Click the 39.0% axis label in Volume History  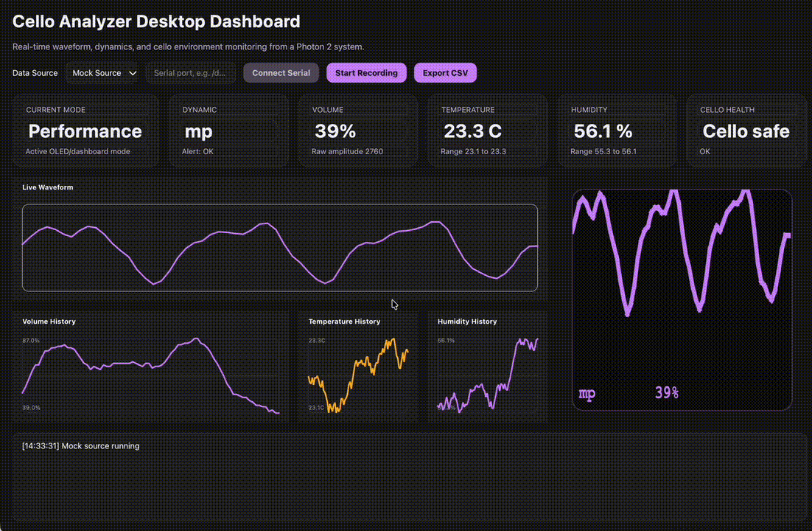pos(30,408)
